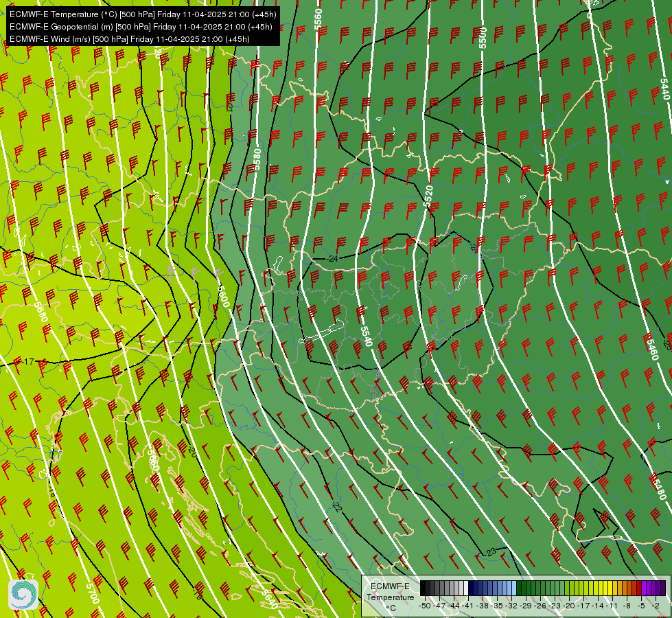The width and height of the screenshot is (672, 618).
Task: Click the 5700 geopotential contour label
Action: (x=93, y=593)
